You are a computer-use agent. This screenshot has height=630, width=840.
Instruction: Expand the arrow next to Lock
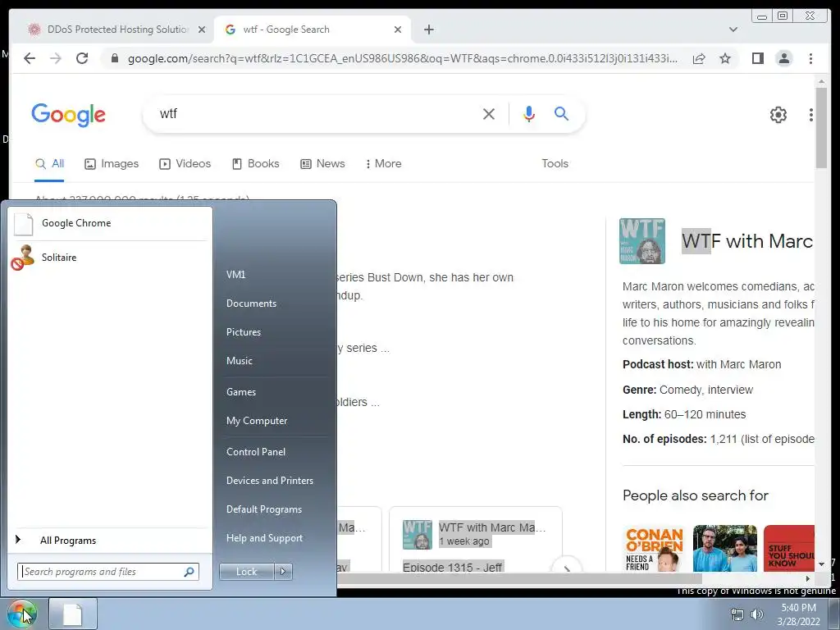pos(283,572)
